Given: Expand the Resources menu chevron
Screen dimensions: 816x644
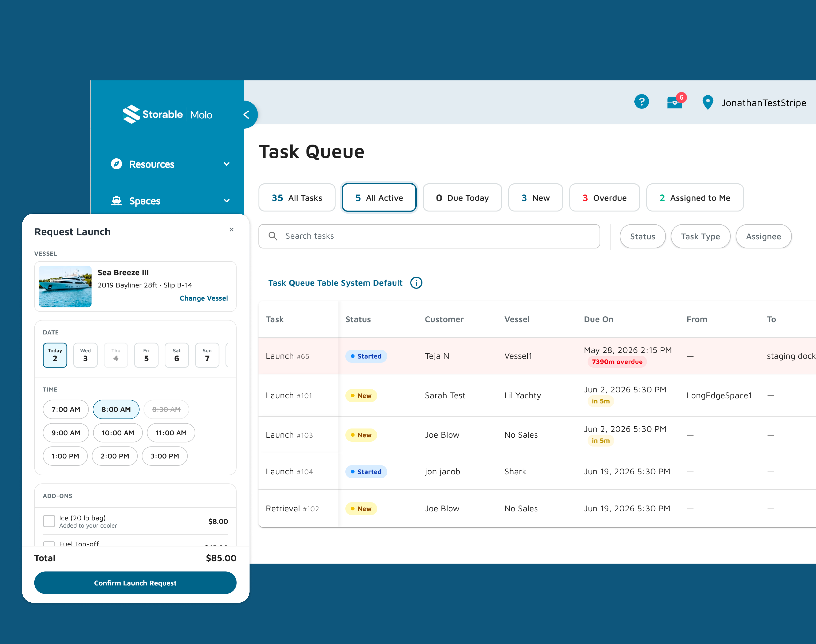Looking at the screenshot, I should coord(227,164).
